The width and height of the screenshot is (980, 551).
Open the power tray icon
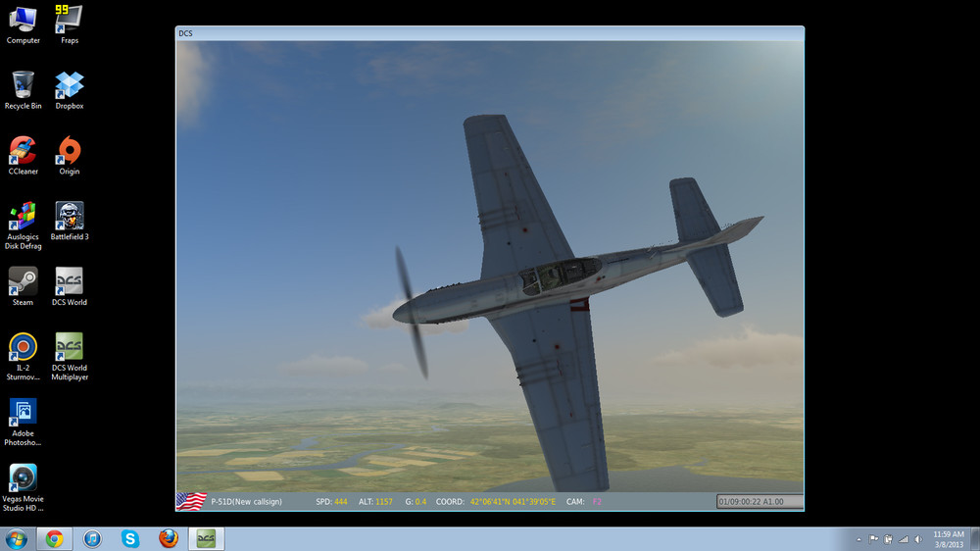point(888,539)
